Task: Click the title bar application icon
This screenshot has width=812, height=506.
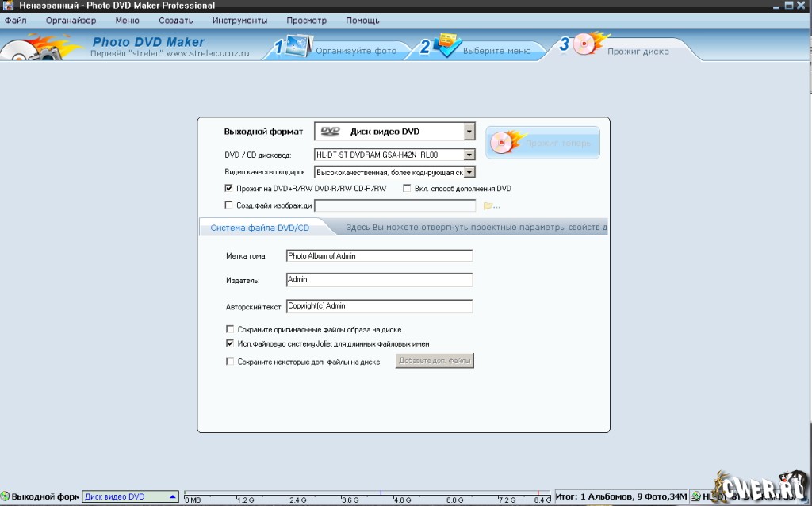Action: click(x=7, y=6)
